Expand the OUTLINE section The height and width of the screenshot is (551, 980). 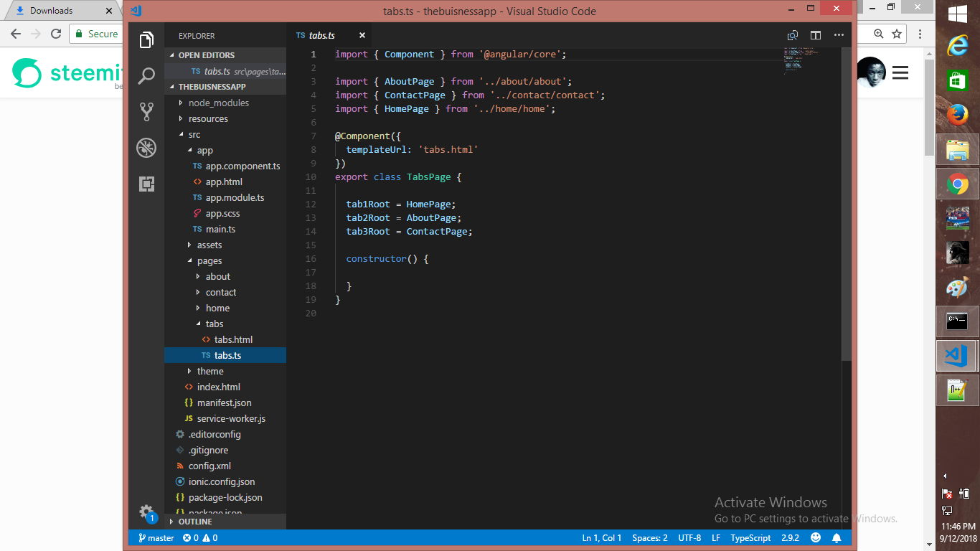tap(225, 522)
